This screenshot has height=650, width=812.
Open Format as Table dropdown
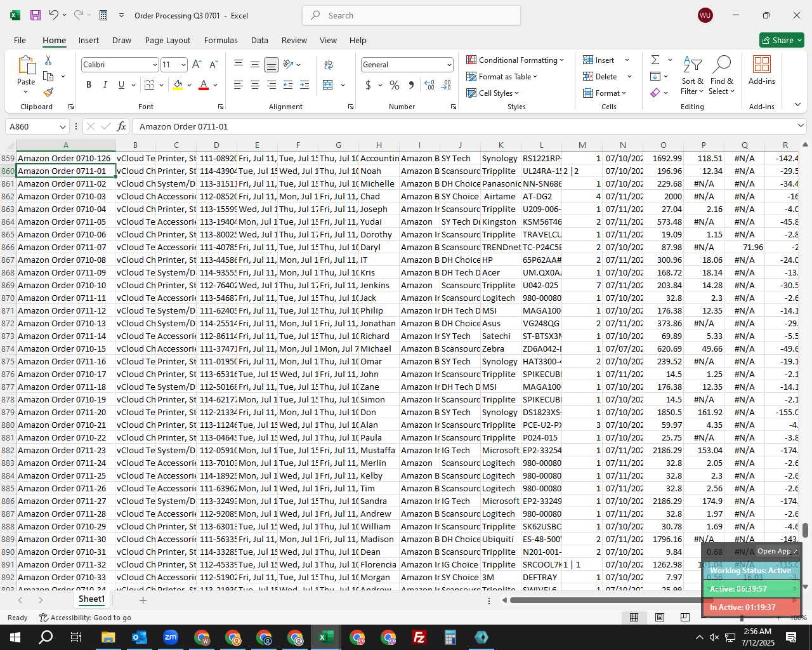502,76
